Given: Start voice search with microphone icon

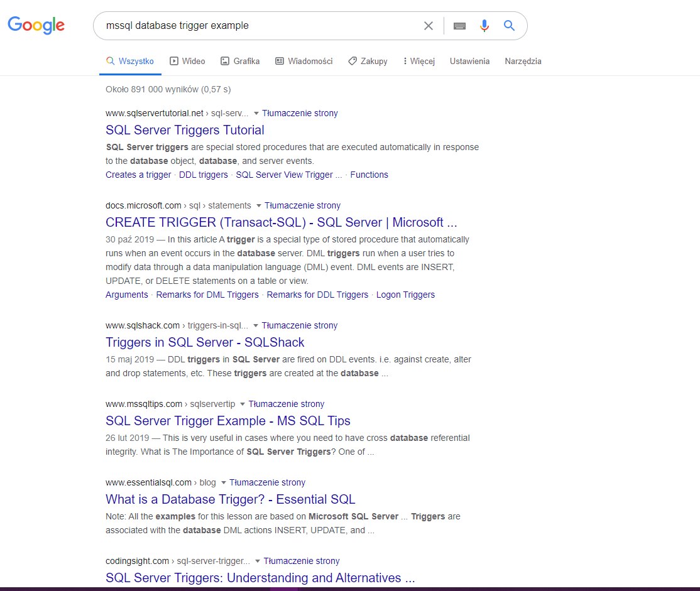Looking at the screenshot, I should [x=484, y=26].
